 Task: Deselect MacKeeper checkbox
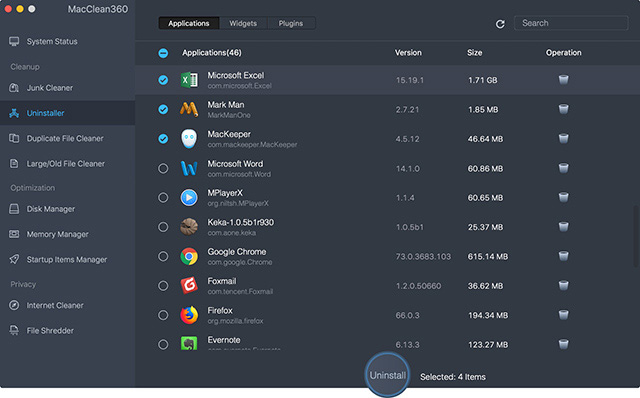pyautogui.click(x=163, y=139)
